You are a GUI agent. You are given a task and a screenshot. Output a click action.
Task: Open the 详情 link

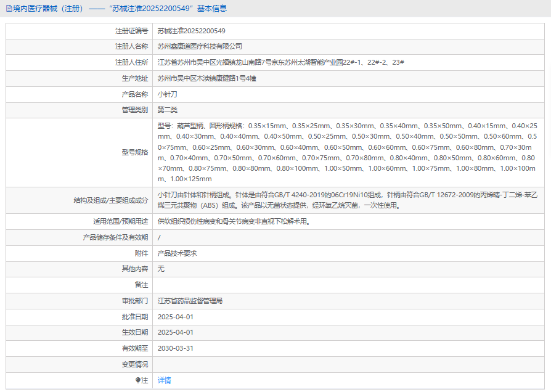click(x=164, y=380)
